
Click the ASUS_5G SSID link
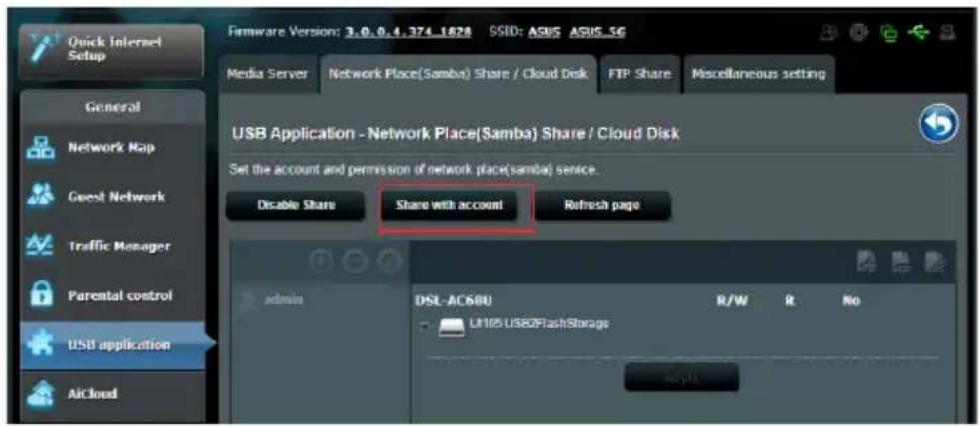(x=598, y=32)
